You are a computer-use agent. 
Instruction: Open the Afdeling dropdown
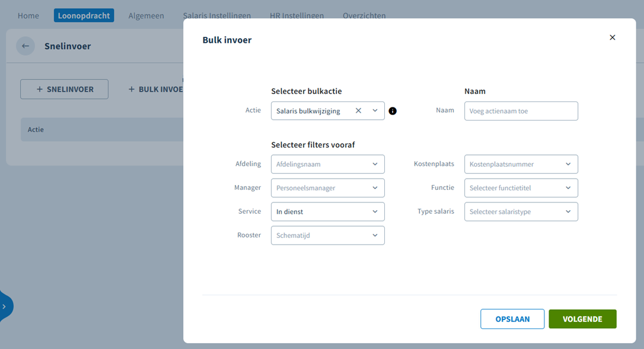(x=328, y=164)
